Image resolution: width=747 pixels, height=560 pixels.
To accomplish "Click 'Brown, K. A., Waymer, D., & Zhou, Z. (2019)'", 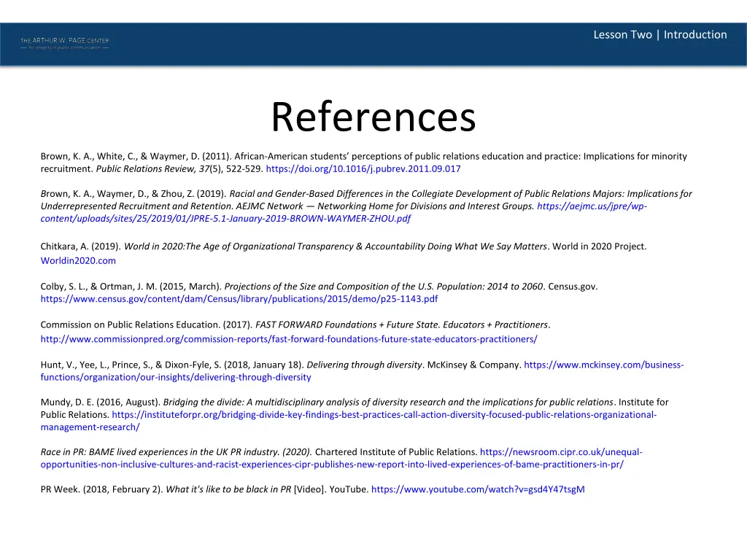I will pyautogui.click(x=133, y=194).
